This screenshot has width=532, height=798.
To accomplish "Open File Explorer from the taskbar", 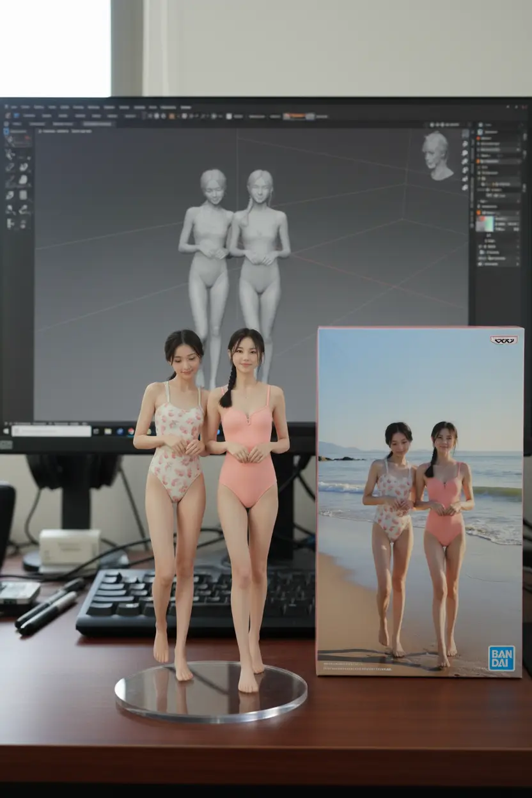I will pyautogui.click(x=108, y=431).
